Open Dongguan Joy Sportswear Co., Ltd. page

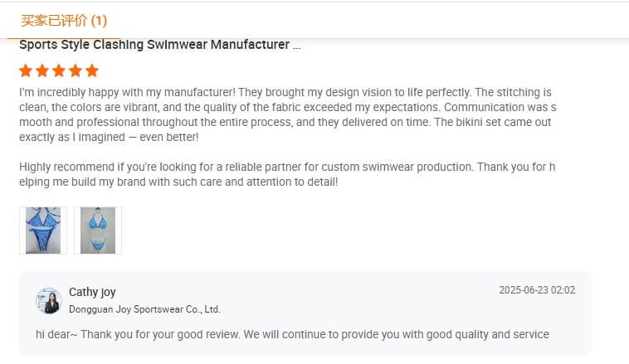coord(144,309)
